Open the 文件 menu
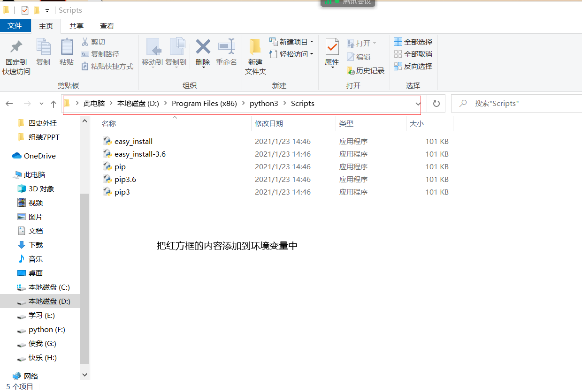 coord(15,26)
